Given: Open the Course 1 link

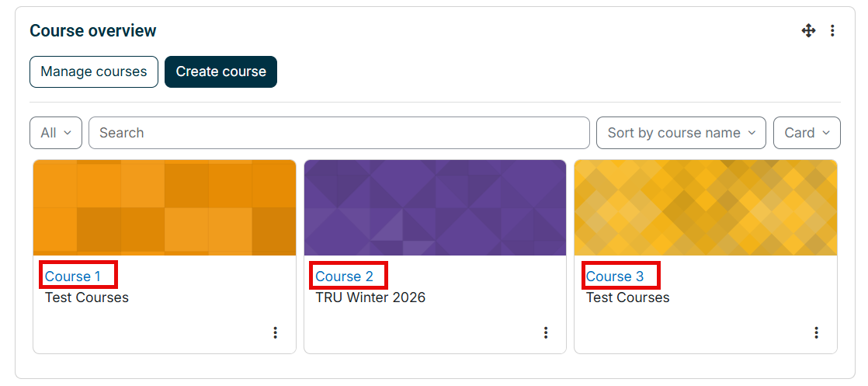Looking at the screenshot, I should (x=73, y=276).
